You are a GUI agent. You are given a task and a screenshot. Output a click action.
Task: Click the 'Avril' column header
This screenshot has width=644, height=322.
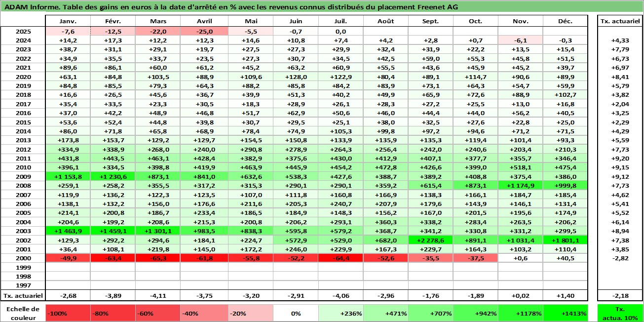point(204,21)
